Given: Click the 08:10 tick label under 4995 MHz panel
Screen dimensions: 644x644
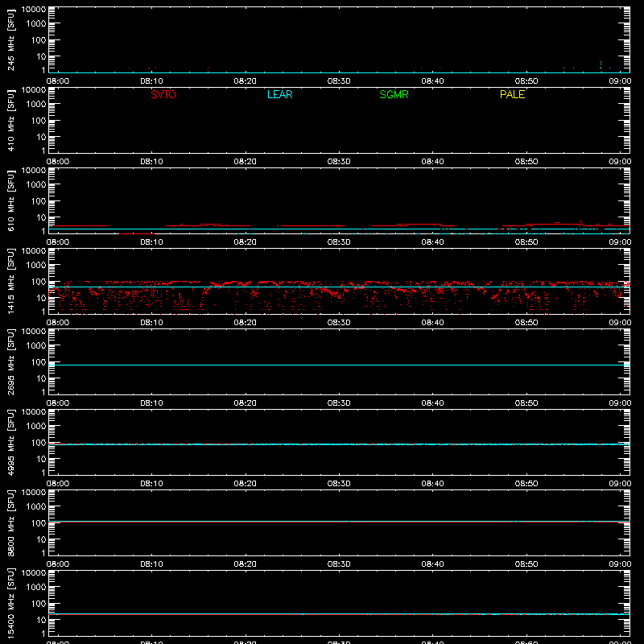Looking at the screenshot, I should point(151,484).
